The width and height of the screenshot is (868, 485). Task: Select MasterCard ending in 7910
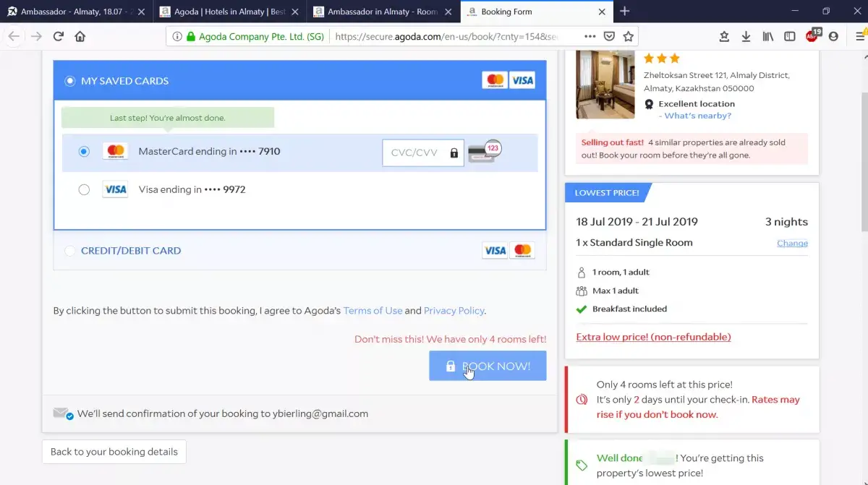coord(84,152)
